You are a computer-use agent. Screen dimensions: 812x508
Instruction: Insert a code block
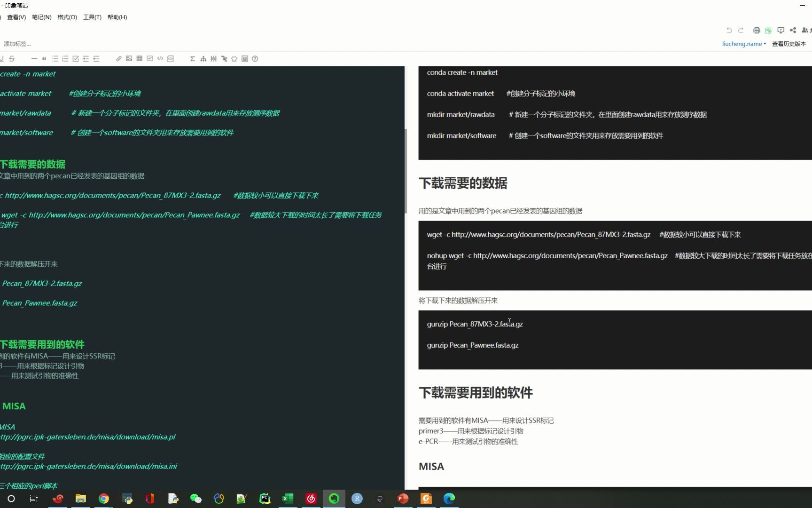pyautogui.click(x=171, y=59)
